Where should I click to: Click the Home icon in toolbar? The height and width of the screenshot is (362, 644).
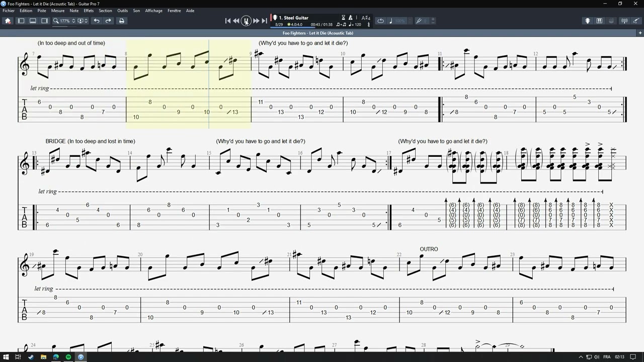pos(8,21)
